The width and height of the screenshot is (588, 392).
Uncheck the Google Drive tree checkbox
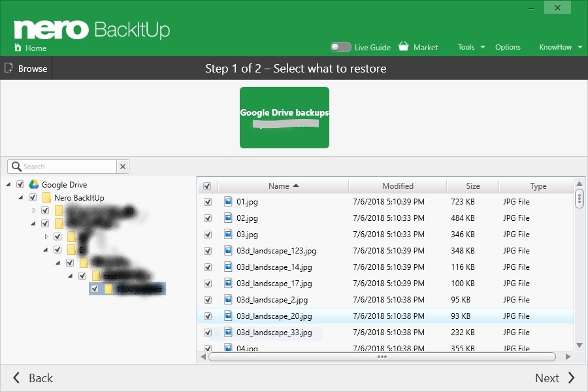[20, 184]
